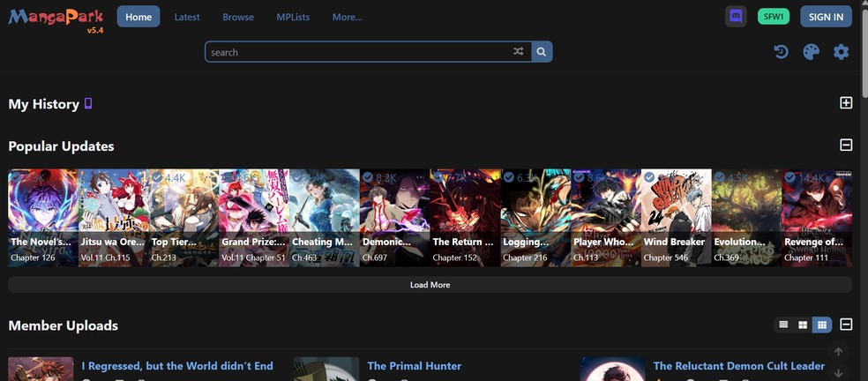This screenshot has height=381, width=868.
Task: Open I Regressed cover image in uploads
Action: click(41, 369)
